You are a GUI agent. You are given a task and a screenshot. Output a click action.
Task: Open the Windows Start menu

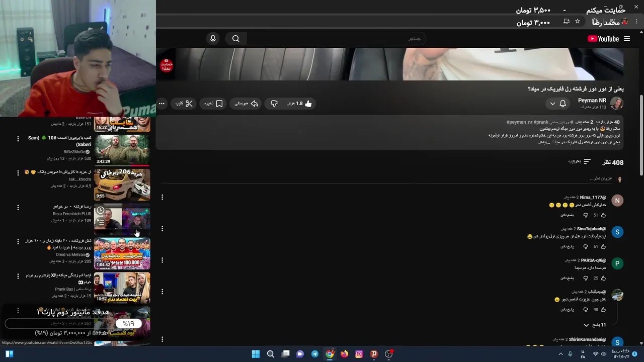[x=256, y=354]
